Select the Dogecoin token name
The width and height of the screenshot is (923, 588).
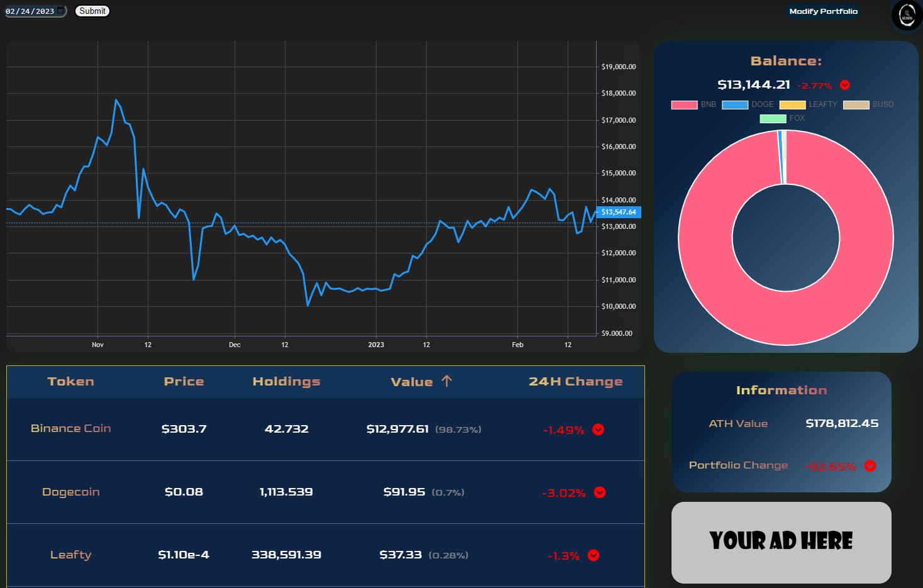[x=71, y=492]
